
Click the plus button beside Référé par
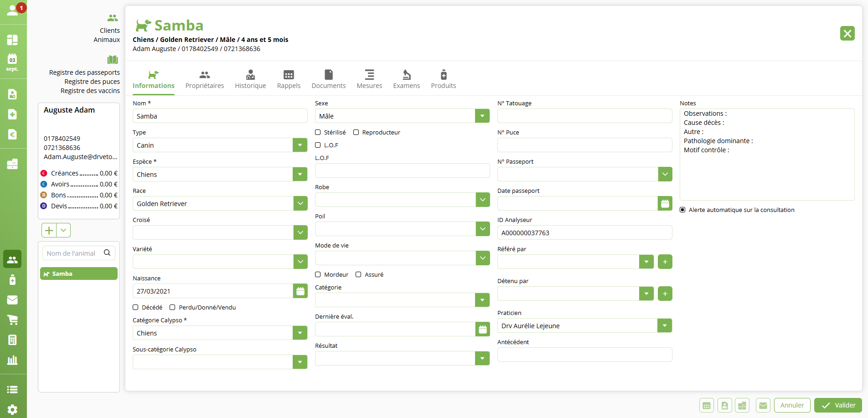[665, 262]
